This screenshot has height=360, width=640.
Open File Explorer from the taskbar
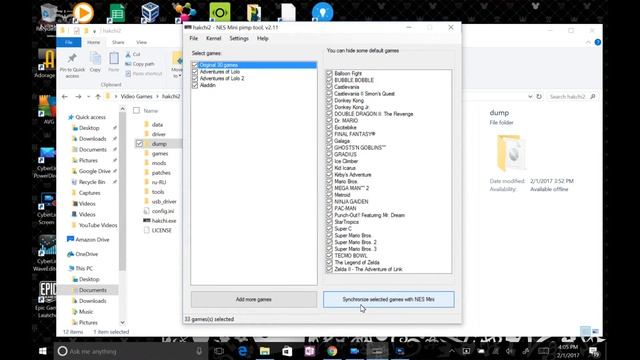pos(264,351)
